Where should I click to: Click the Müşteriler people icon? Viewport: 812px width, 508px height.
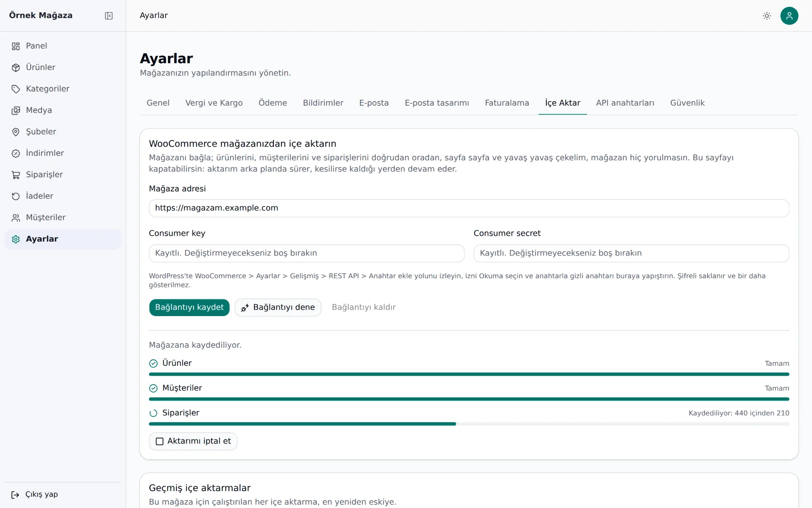click(x=16, y=218)
